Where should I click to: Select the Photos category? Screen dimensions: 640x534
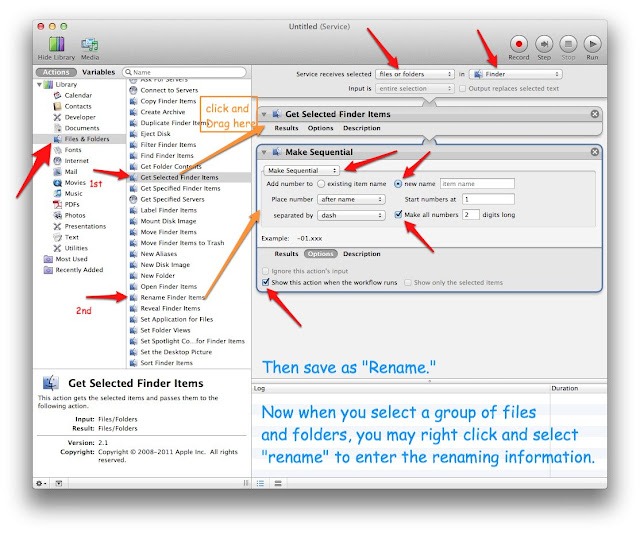pos(75,216)
